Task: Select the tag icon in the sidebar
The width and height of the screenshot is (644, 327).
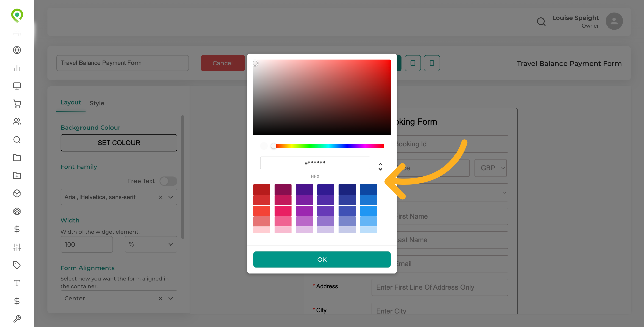Action: point(17,265)
